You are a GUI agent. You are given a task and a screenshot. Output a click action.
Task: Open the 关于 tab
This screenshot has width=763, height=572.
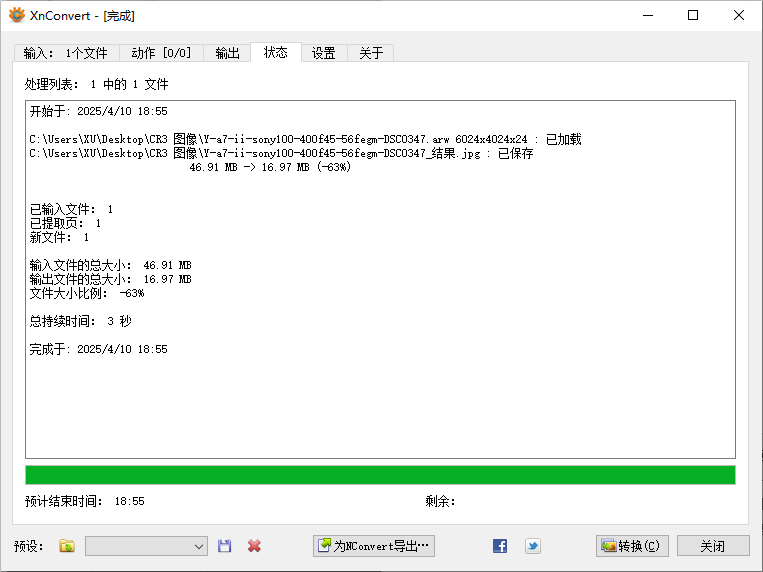[371, 53]
